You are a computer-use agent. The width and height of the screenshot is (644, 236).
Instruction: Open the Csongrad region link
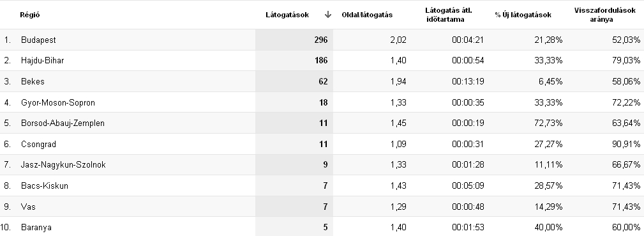point(38,144)
